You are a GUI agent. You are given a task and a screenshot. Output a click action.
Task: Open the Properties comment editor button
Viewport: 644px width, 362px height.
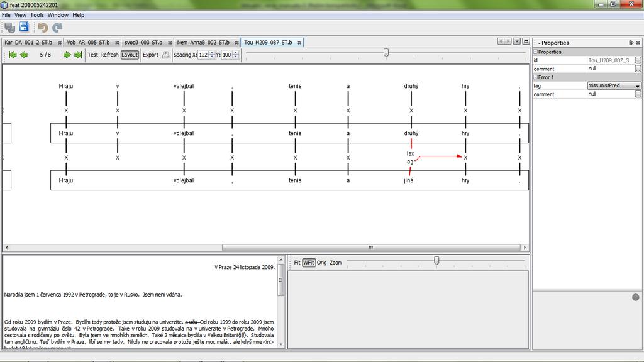638,69
